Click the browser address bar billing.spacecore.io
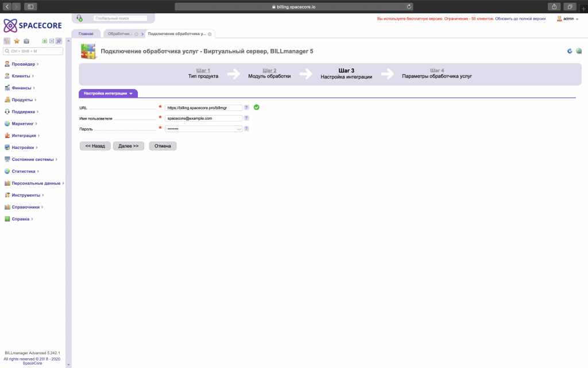588x368 pixels. (294, 7)
